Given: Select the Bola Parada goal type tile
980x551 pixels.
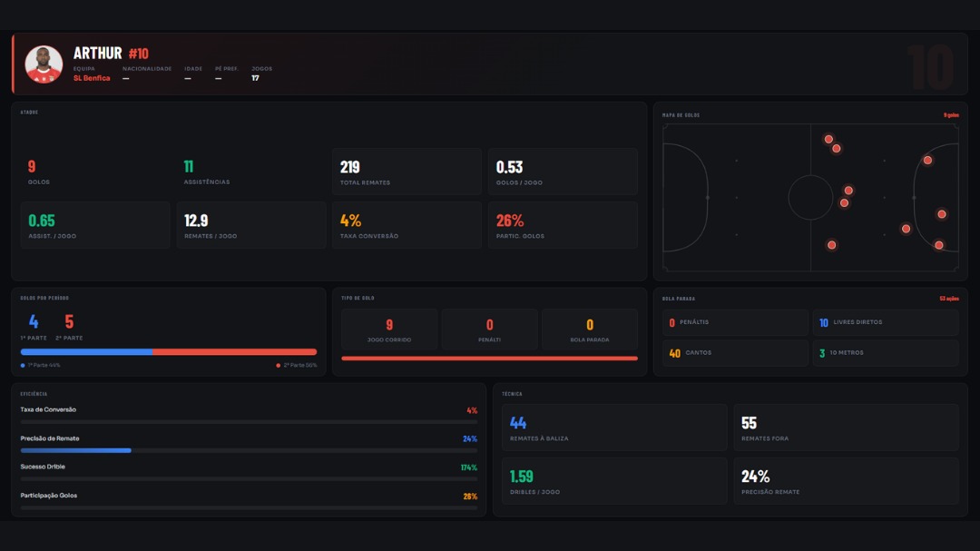Looking at the screenshot, I should point(590,330).
